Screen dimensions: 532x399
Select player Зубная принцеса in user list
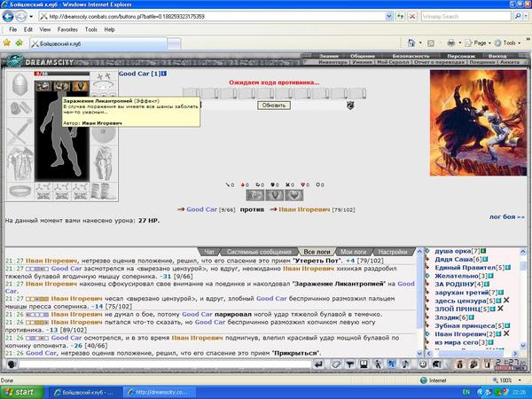465,325
